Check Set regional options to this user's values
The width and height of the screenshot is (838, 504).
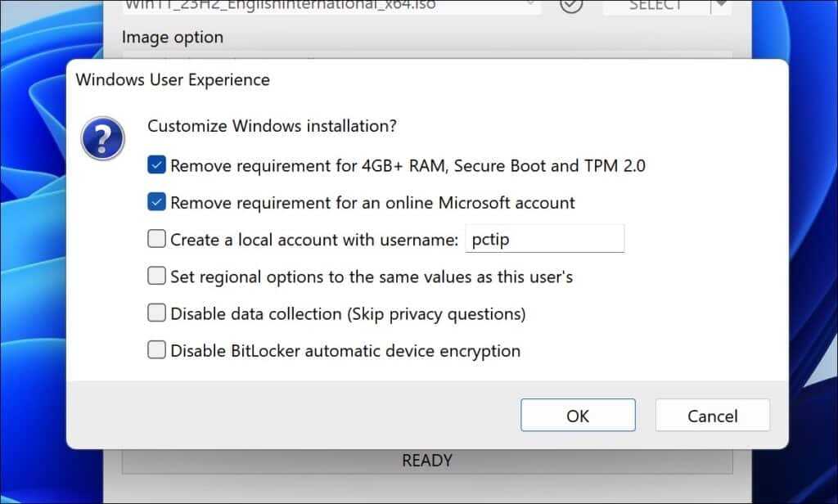(157, 277)
